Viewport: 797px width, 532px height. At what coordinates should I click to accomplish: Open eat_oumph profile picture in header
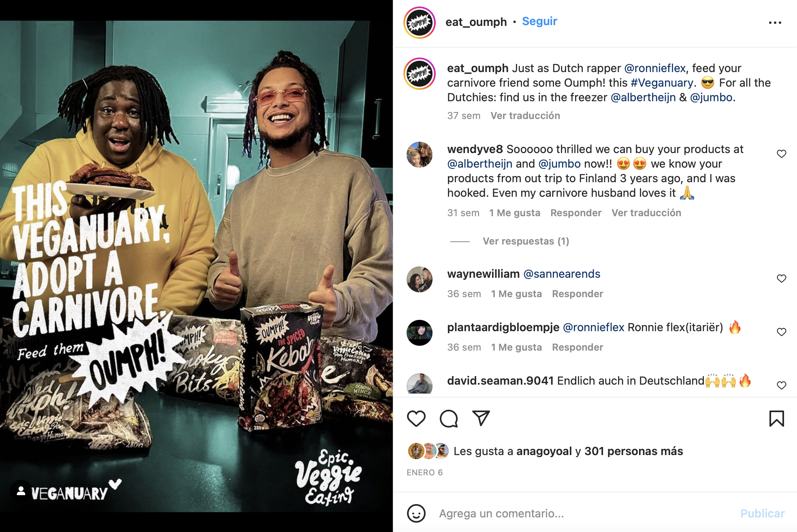[420, 23]
